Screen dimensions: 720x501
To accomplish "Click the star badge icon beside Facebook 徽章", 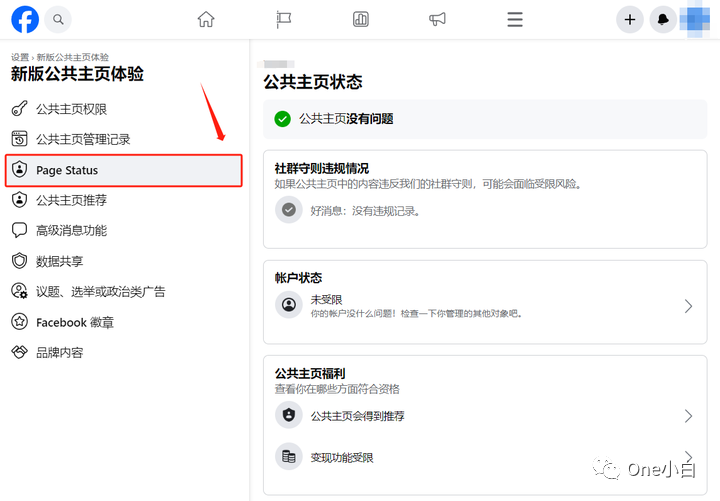I will [19, 322].
